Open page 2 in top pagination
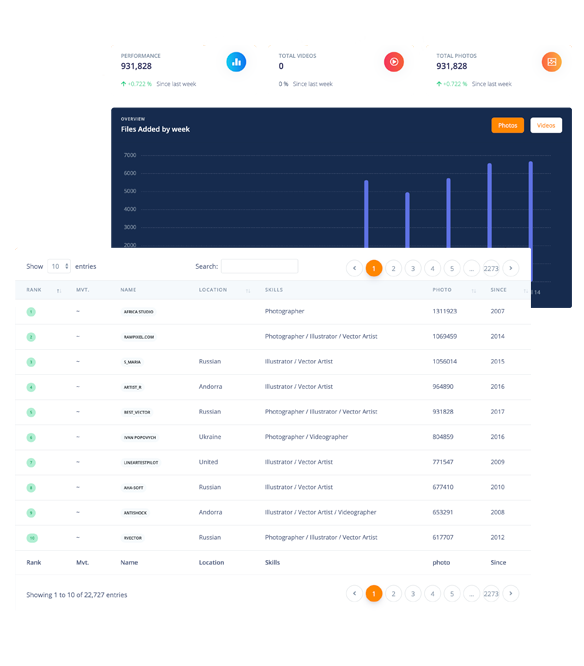This screenshot has width=584, height=666. [x=393, y=268]
